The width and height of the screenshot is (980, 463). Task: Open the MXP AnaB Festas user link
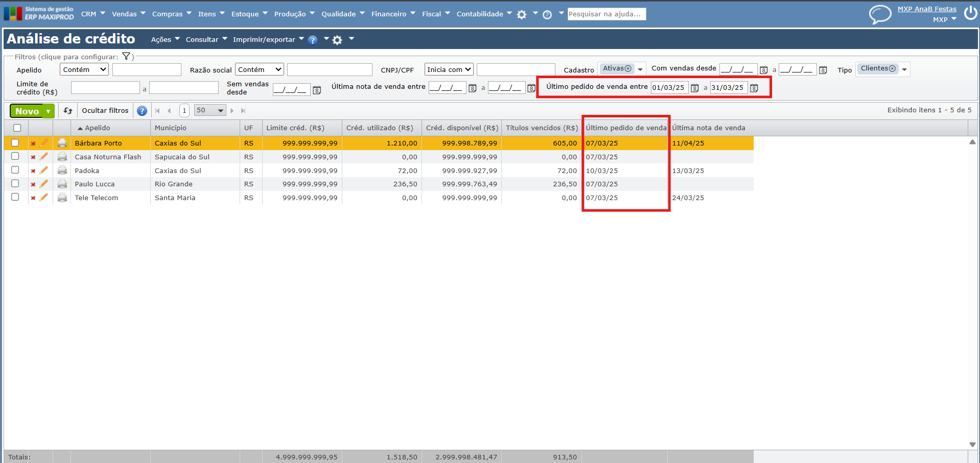[x=927, y=9]
